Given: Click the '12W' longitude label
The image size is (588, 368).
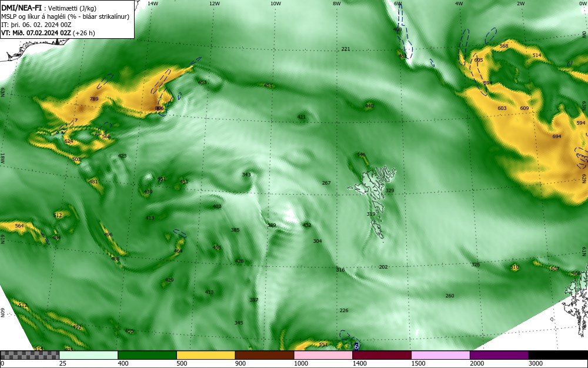Looking at the screenshot, I should click(214, 4).
